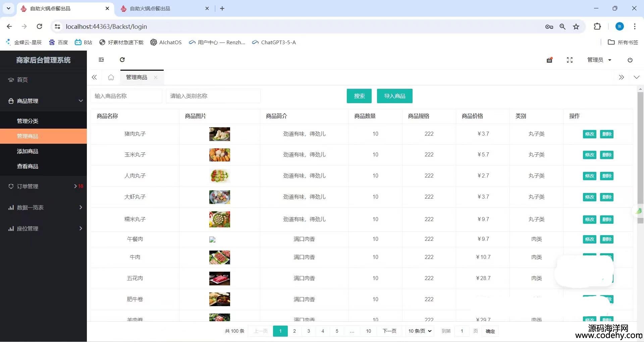
Task: Open browser zoom magnifier icon
Action: click(x=562, y=27)
